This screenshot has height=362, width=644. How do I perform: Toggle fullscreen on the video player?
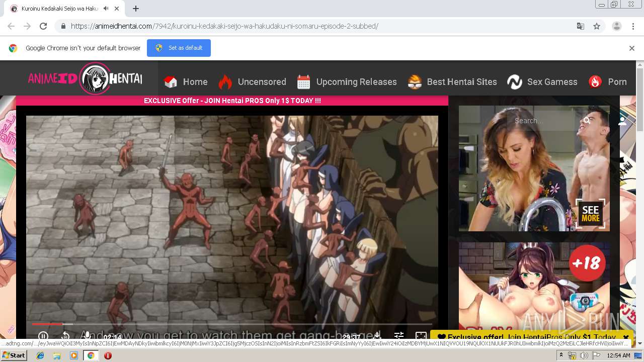pyautogui.click(x=421, y=335)
